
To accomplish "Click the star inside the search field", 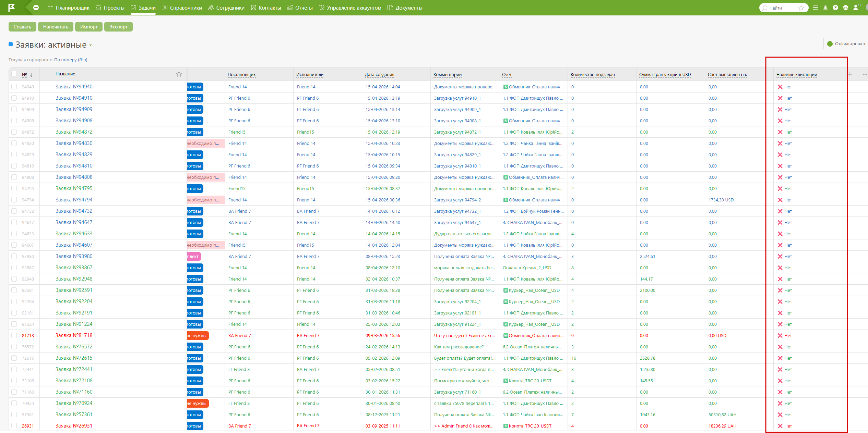I will [x=801, y=8].
